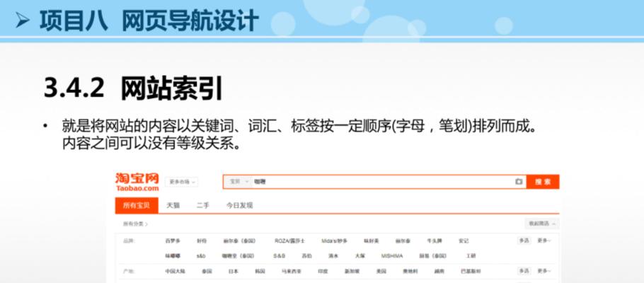This screenshot has width=644, height=283.
Task: Filter origin by 韩国
Action: (260, 272)
